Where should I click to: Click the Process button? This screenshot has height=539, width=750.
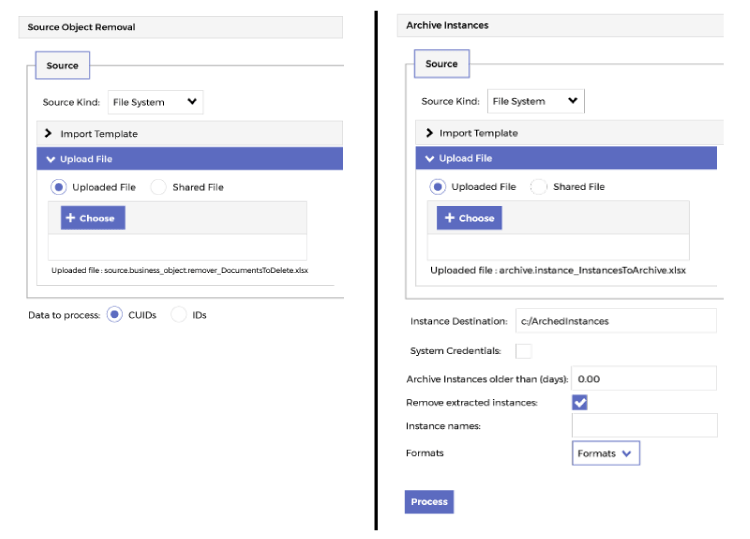tap(429, 502)
